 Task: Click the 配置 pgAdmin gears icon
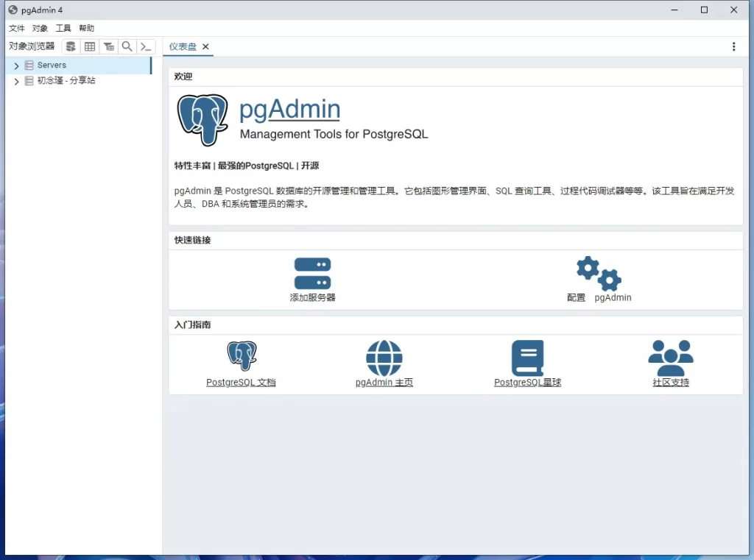pyautogui.click(x=599, y=274)
